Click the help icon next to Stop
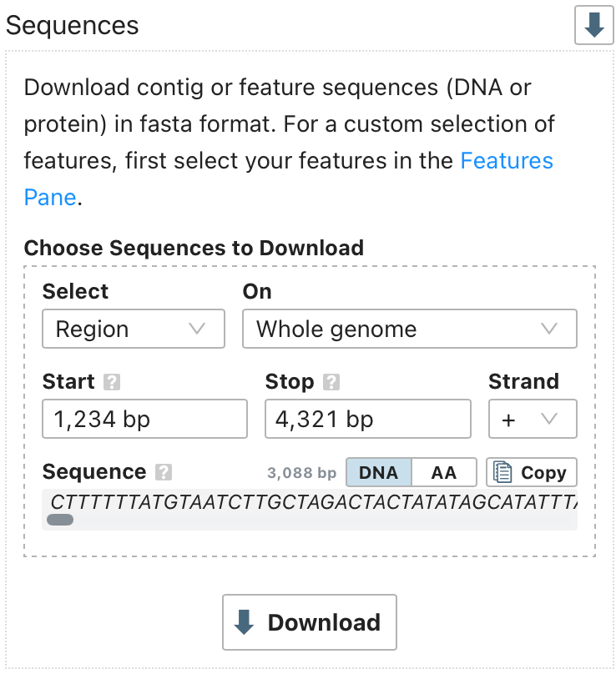The width and height of the screenshot is (616, 674). [331, 382]
